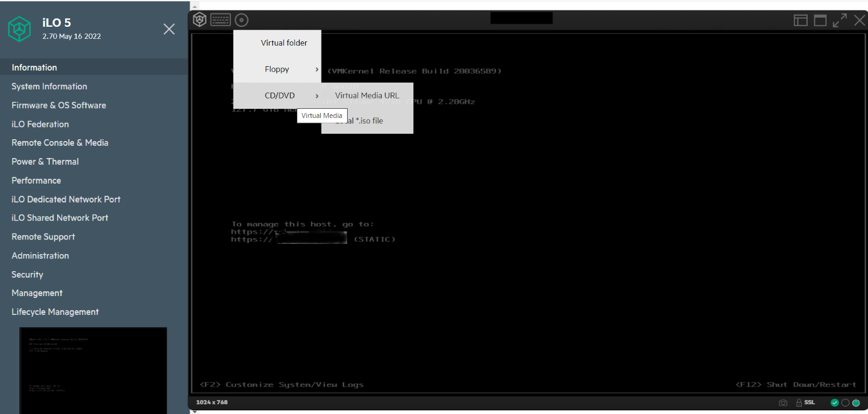Viewport: 868px width, 414px height.
Task: Click the 1024 x 768 resolution text
Action: click(x=212, y=402)
